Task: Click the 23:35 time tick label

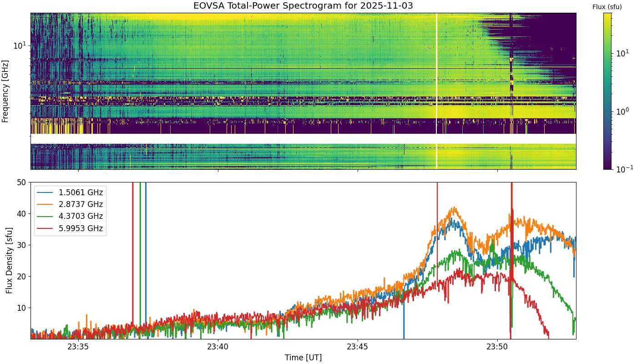Action: click(78, 346)
